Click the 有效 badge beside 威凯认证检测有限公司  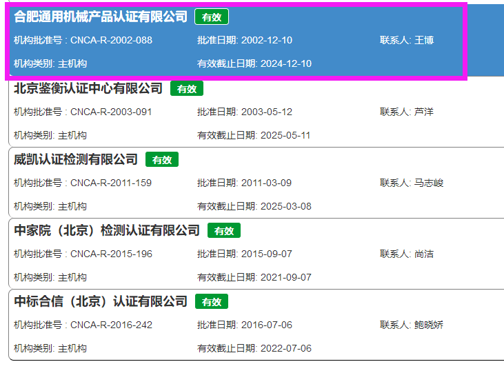click(x=162, y=160)
